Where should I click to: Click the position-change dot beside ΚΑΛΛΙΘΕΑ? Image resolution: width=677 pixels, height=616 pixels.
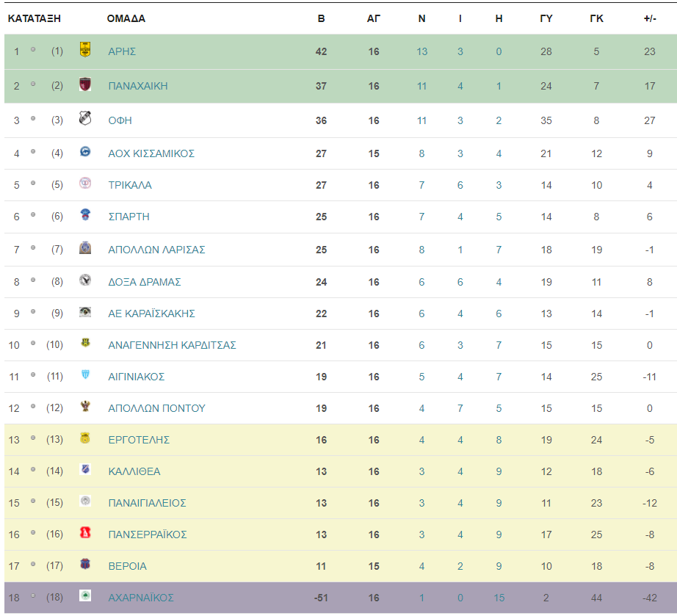(x=33, y=470)
